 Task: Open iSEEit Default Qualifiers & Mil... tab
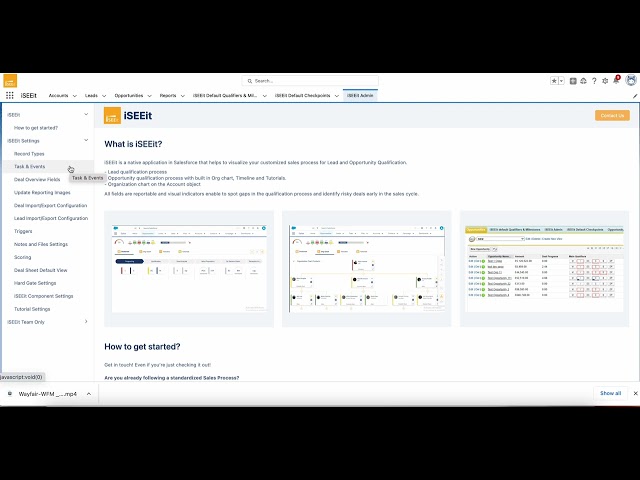[x=225, y=96]
